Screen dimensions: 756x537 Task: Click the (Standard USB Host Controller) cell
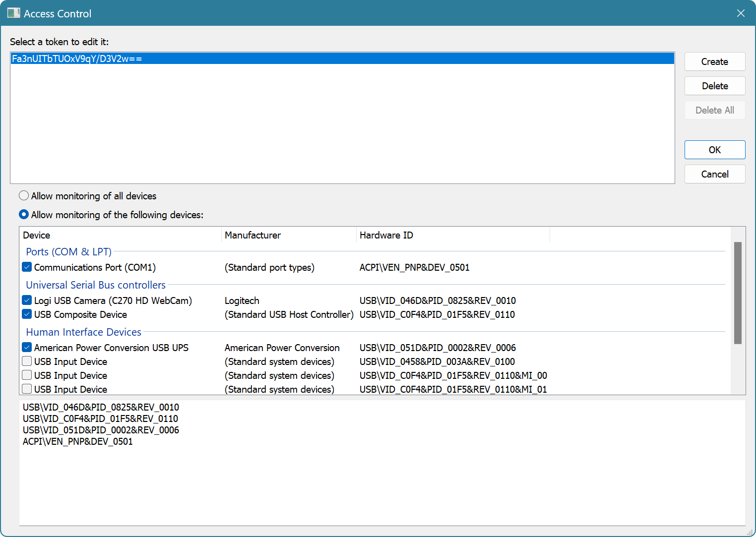pos(289,314)
